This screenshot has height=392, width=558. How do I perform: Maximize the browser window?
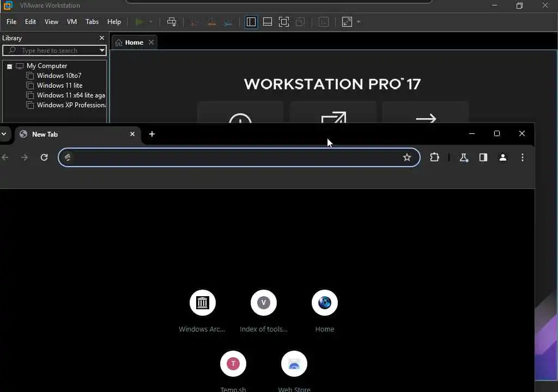497,133
